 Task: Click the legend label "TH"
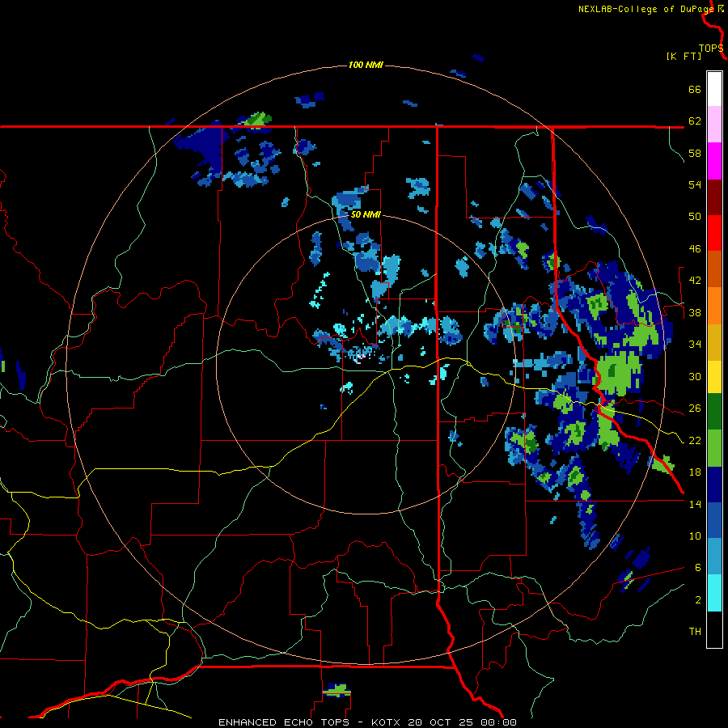[695, 631]
